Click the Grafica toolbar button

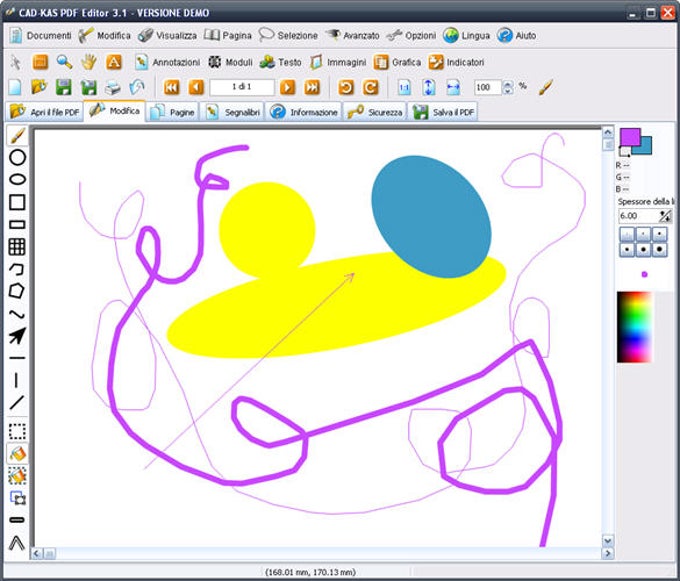coord(397,62)
